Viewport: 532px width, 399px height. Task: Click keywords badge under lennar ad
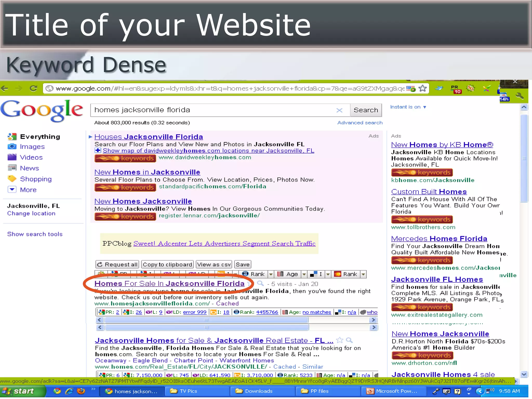pyautogui.click(x=125, y=216)
